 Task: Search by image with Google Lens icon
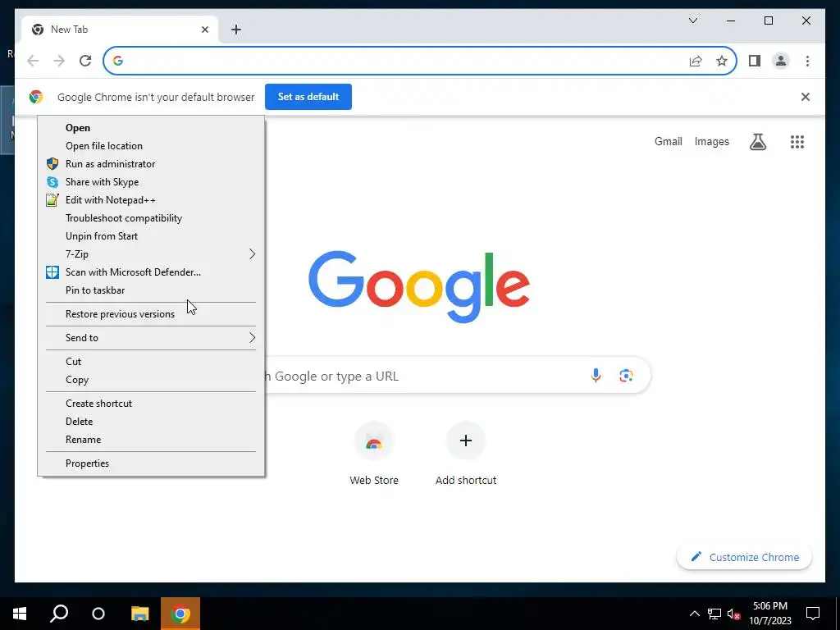point(626,376)
